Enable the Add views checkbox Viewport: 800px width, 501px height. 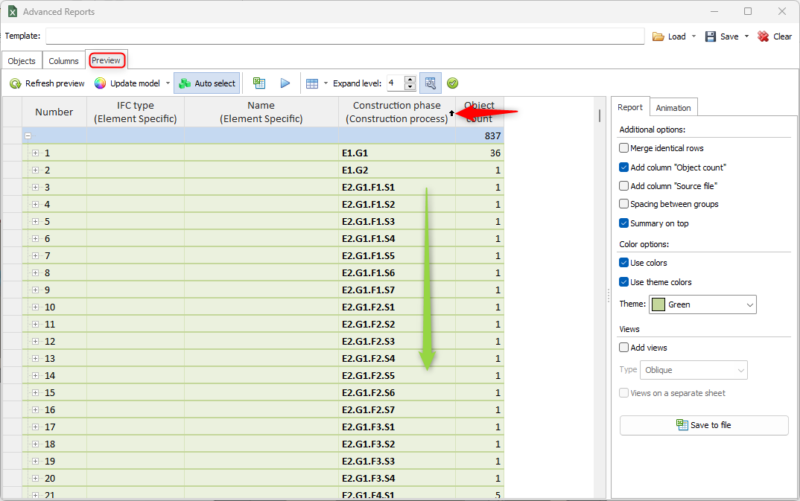click(623, 347)
